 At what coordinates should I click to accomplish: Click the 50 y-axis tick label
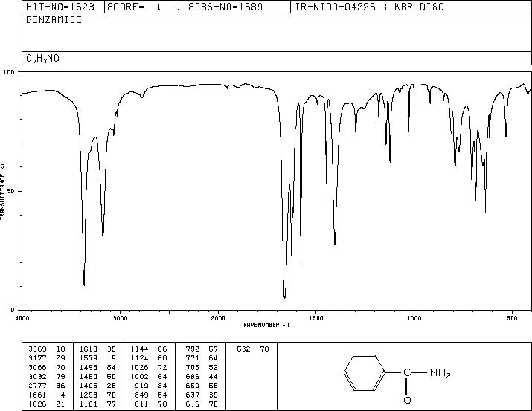(12, 192)
